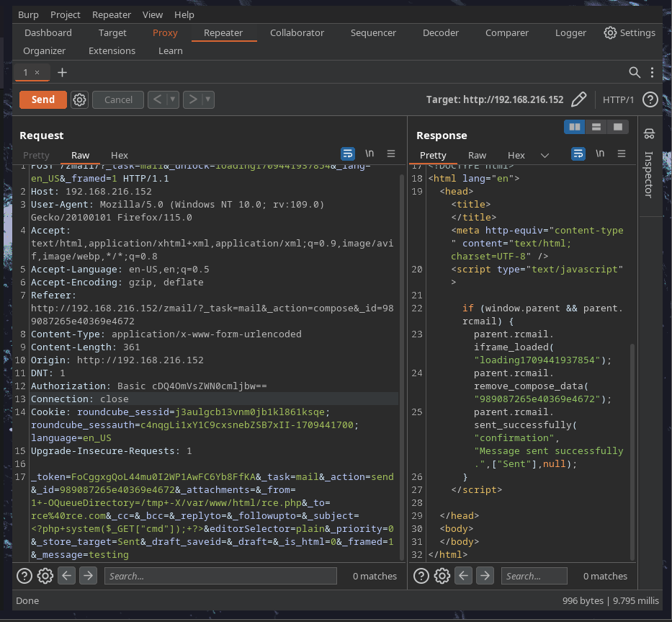
Task: Search Repeater tabs magnifier icon
Action: tap(635, 73)
